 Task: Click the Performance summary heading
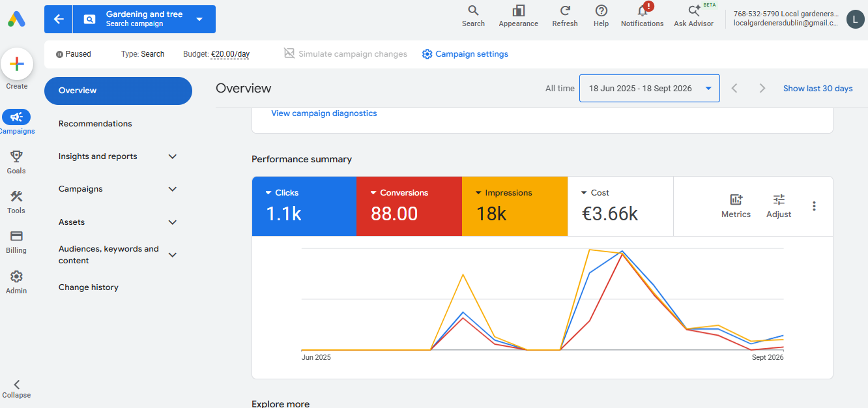(x=302, y=159)
